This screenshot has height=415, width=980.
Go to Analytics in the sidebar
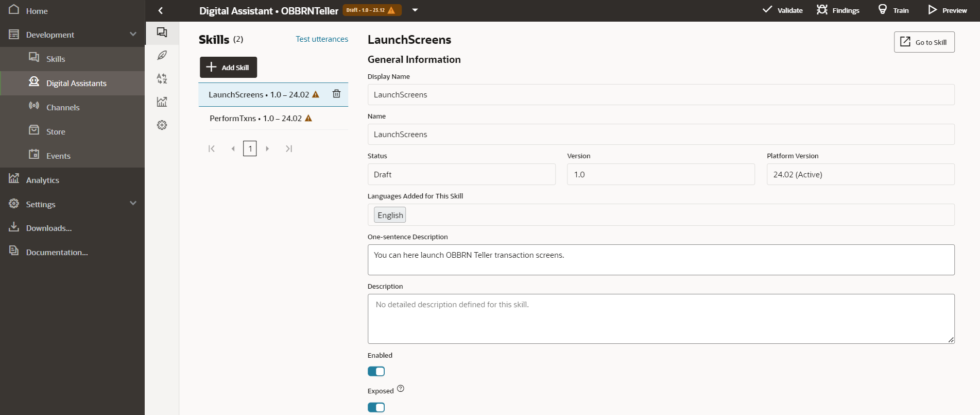click(43, 180)
